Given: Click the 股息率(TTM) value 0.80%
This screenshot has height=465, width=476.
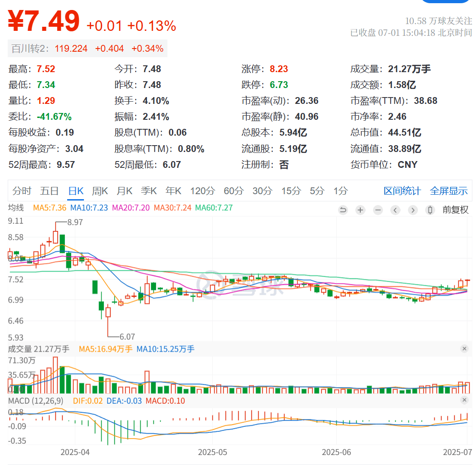Looking at the screenshot, I should tap(191, 149).
